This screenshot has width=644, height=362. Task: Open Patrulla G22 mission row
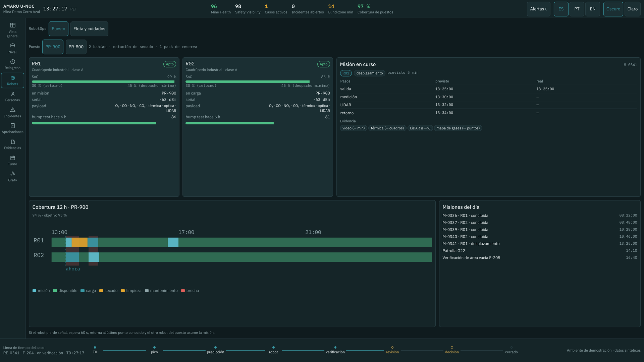(x=539, y=251)
